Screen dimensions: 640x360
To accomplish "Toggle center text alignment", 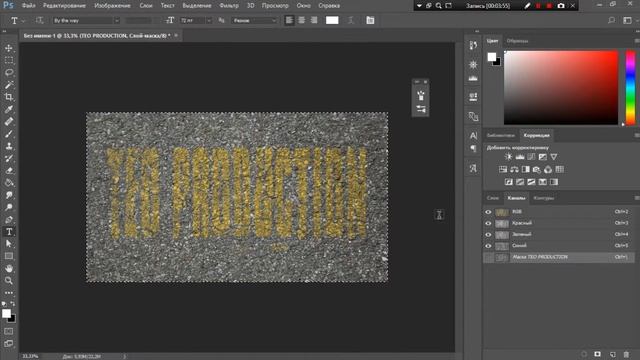I will coord(302,20).
